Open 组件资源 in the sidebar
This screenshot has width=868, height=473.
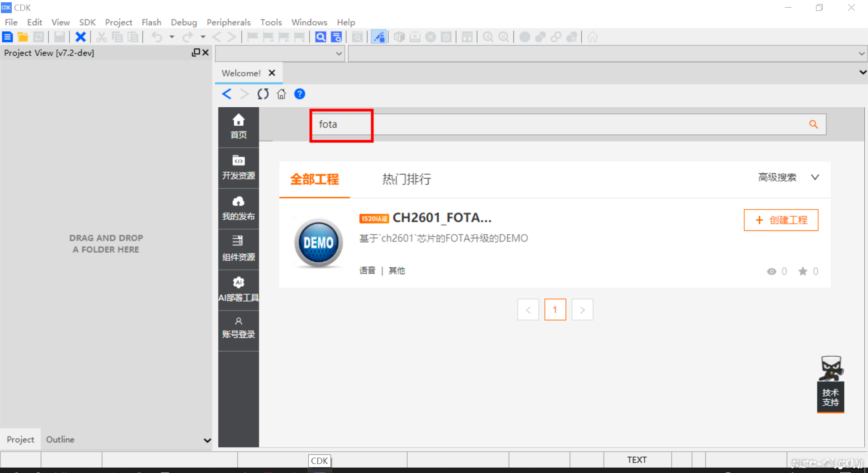click(238, 249)
